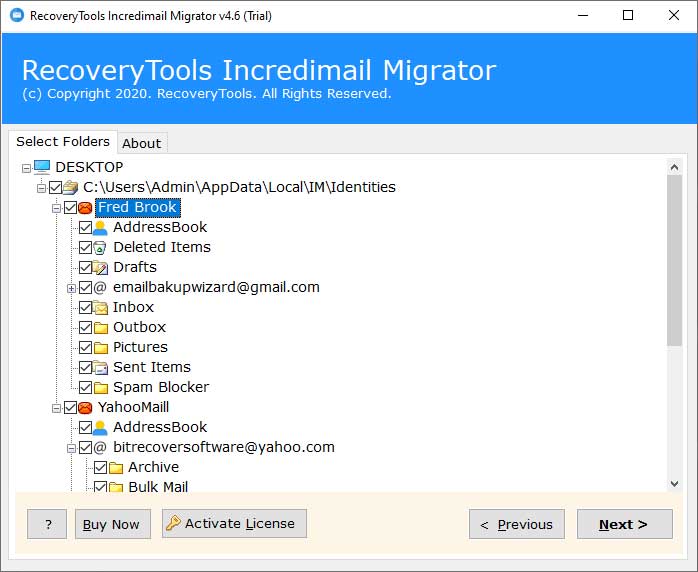The height and width of the screenshot is (572, 698).
Task: Click the Drafts folder pencil icon
Action: pyautogui.click(x=100, y=268)
